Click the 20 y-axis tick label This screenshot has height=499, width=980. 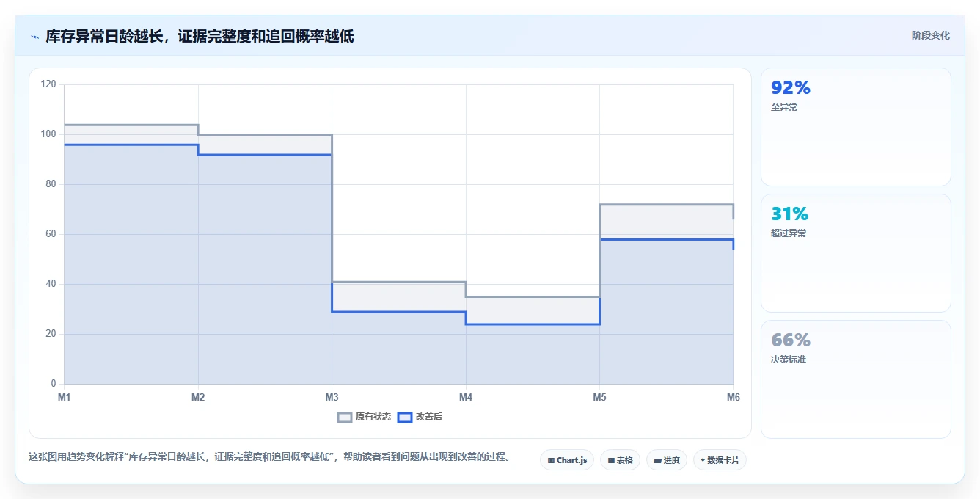click(x=51, y=334)
